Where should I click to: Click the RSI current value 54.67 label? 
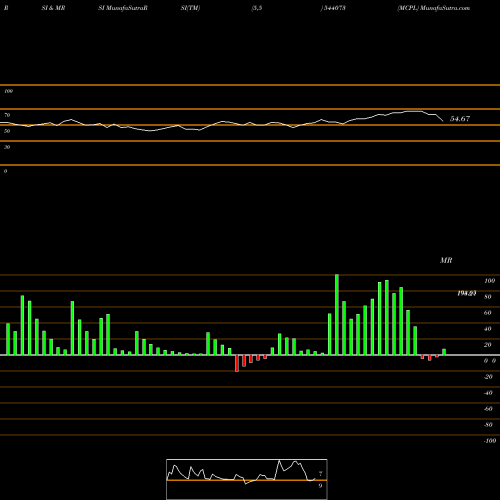(460, 119)
